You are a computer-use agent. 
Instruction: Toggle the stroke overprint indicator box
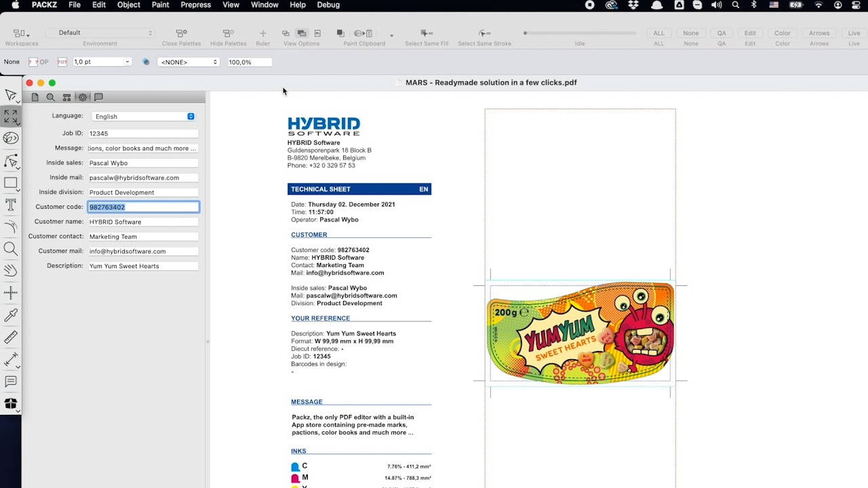click(62, 62)
